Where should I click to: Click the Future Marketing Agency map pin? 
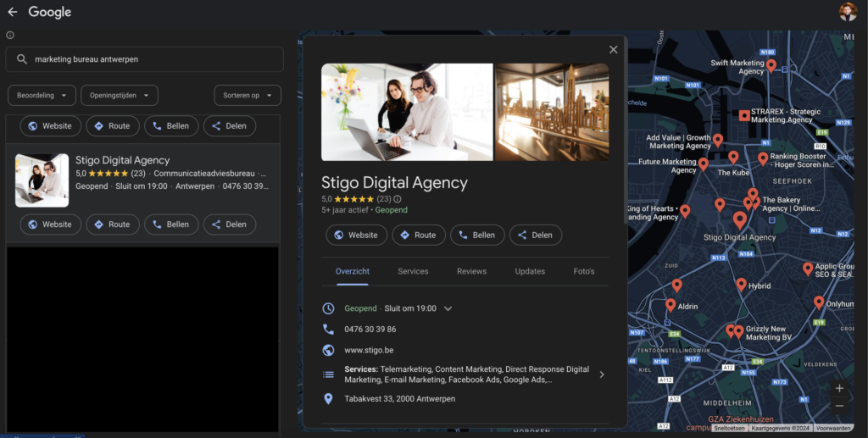pos(703,164)
